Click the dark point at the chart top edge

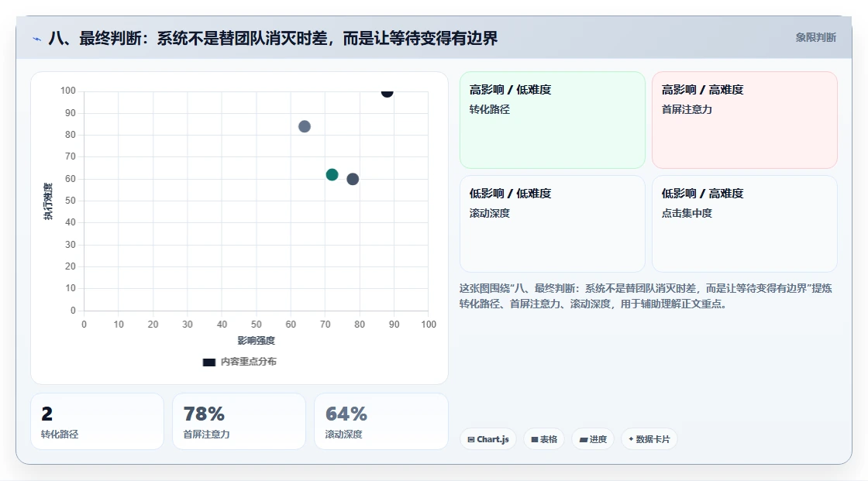point(387,92)
